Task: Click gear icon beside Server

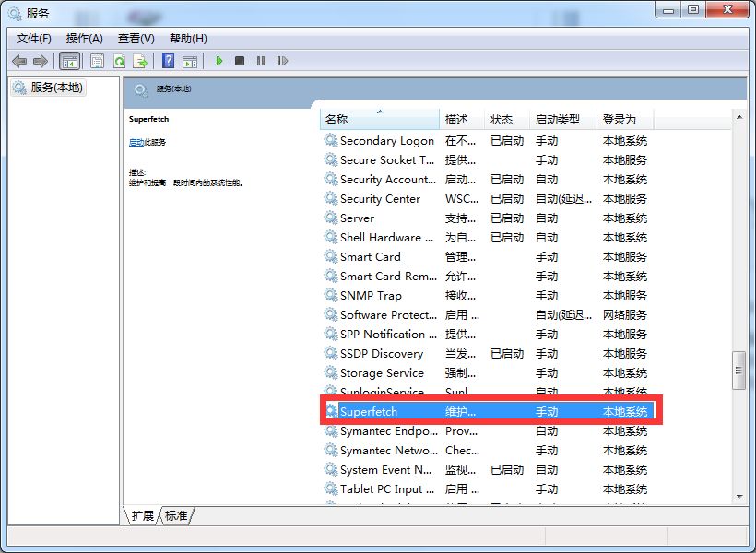Action: click(331, 218)
